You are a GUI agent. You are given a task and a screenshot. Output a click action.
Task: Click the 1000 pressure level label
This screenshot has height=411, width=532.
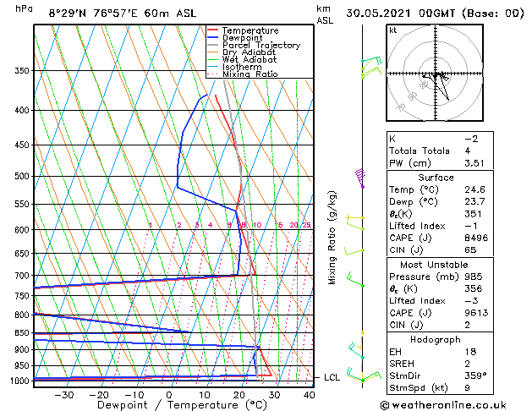tap(20, 381)
